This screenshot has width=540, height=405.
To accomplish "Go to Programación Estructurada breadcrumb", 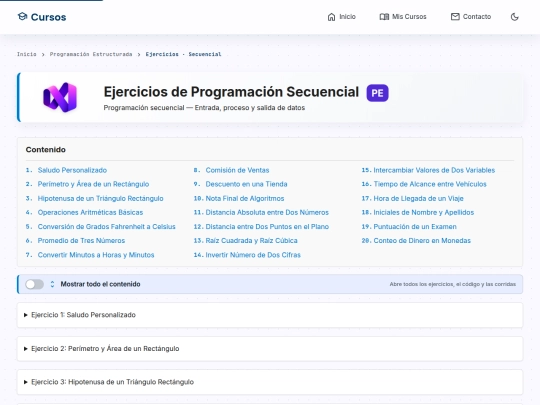I will (x=91, y=54).
